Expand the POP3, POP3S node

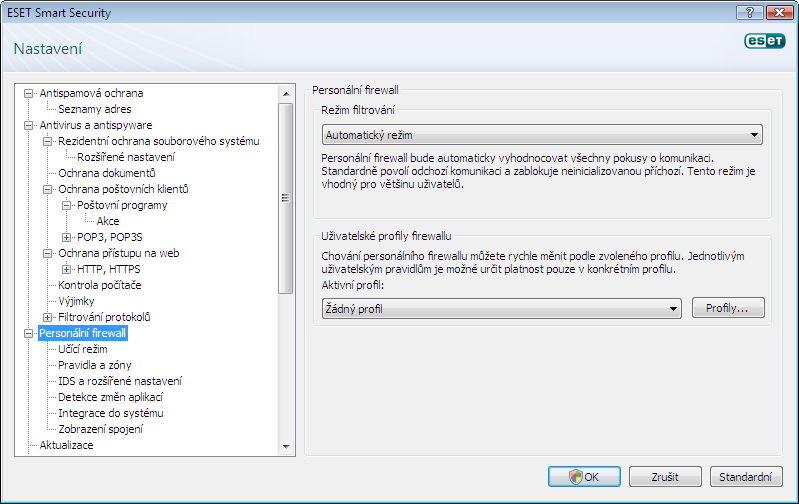pyautogui.click(x=66, y=237)
